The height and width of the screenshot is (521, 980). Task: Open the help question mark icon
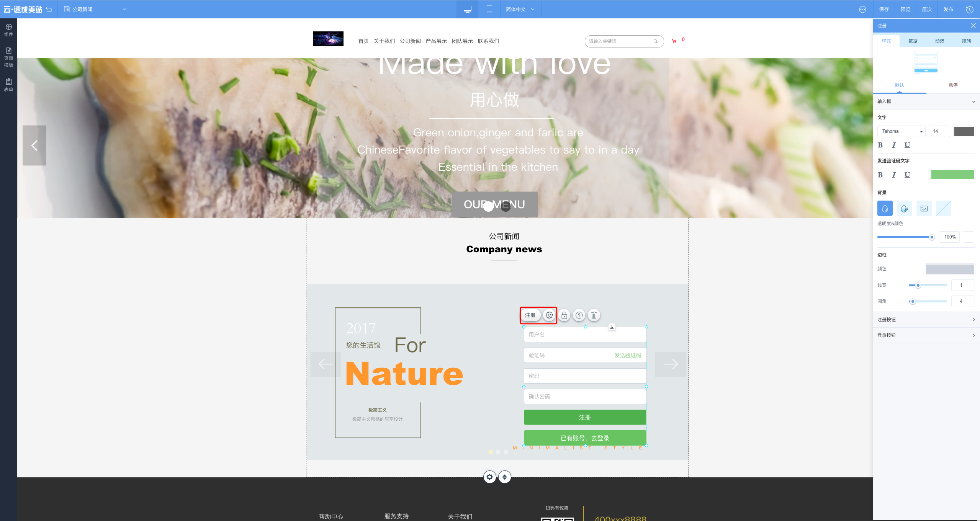579,315
